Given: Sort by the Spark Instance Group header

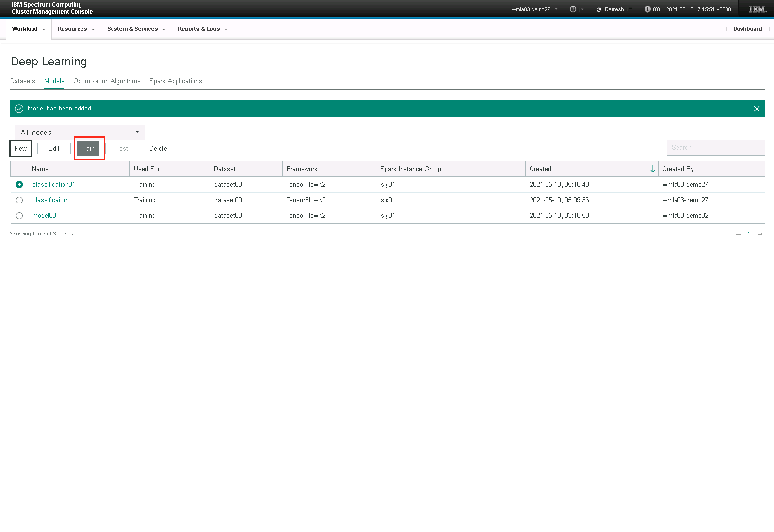Looking at the screenshot, I should (x=451, y=169).
